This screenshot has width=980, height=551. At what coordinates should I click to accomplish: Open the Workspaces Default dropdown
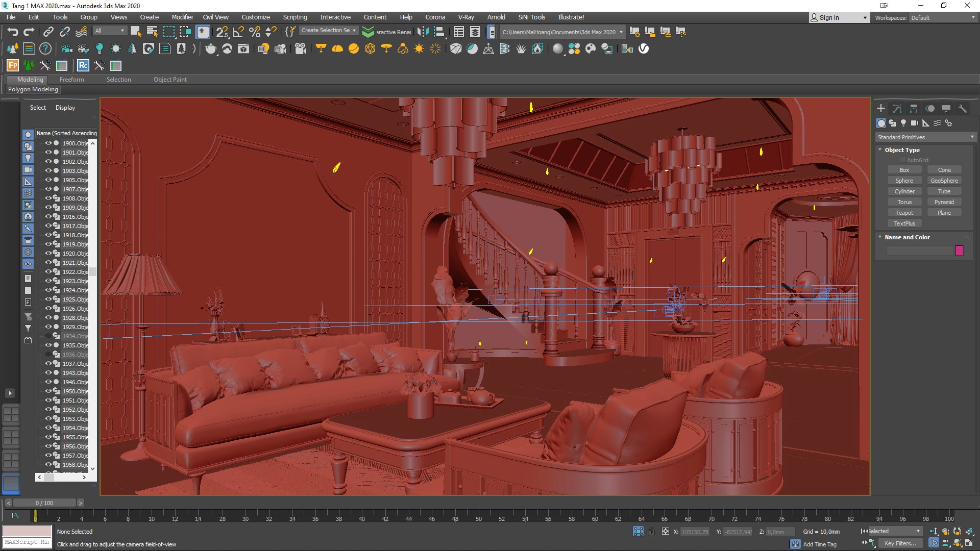click(942, 18)
